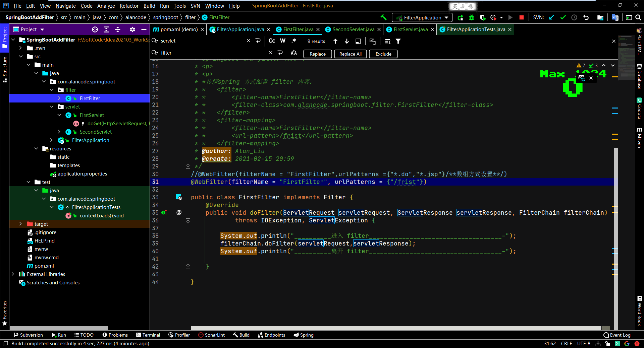This screenshot has height=348, width=644.
Task: Open the Terminal tool window
Action: (148, 335)
